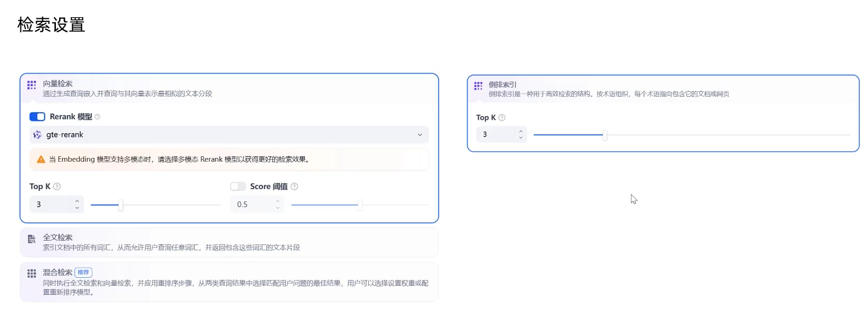Select the 混合检索 retrieval option
868x310 pixels.
click(229, 282)
